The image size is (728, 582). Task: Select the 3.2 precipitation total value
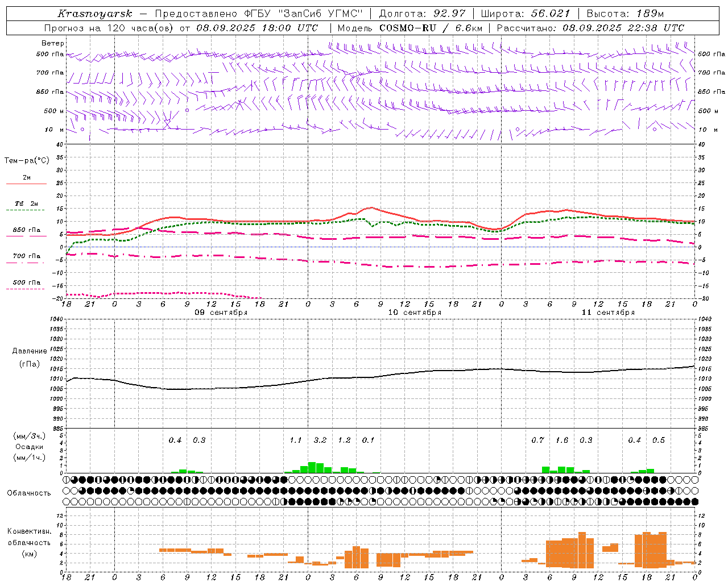(x=320, y=440)
